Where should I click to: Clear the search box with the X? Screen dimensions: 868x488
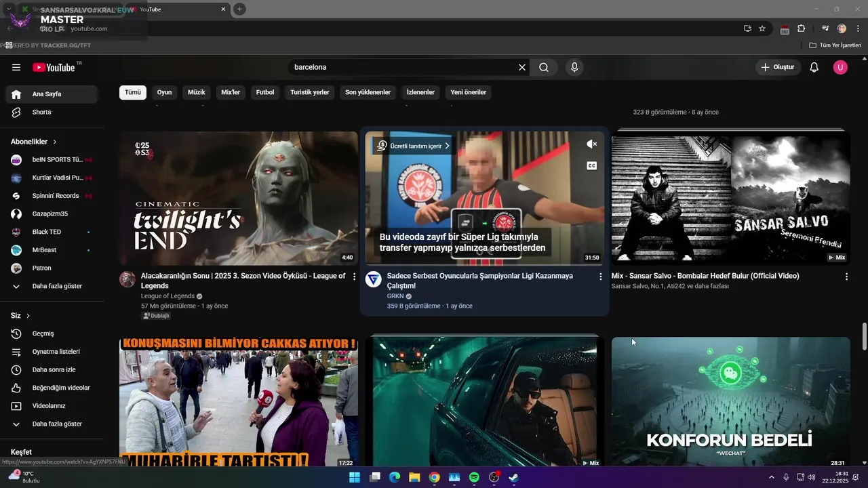pos(522,67)
